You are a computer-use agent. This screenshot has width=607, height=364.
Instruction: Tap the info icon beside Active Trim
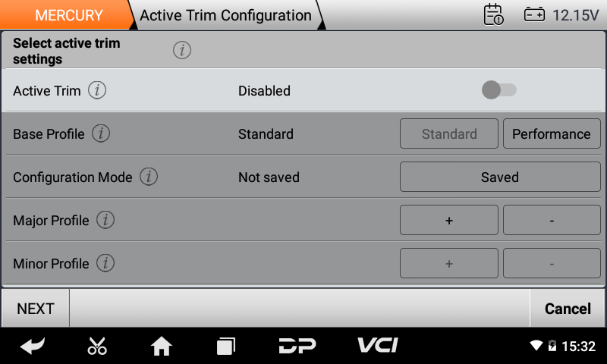point(97,91)
